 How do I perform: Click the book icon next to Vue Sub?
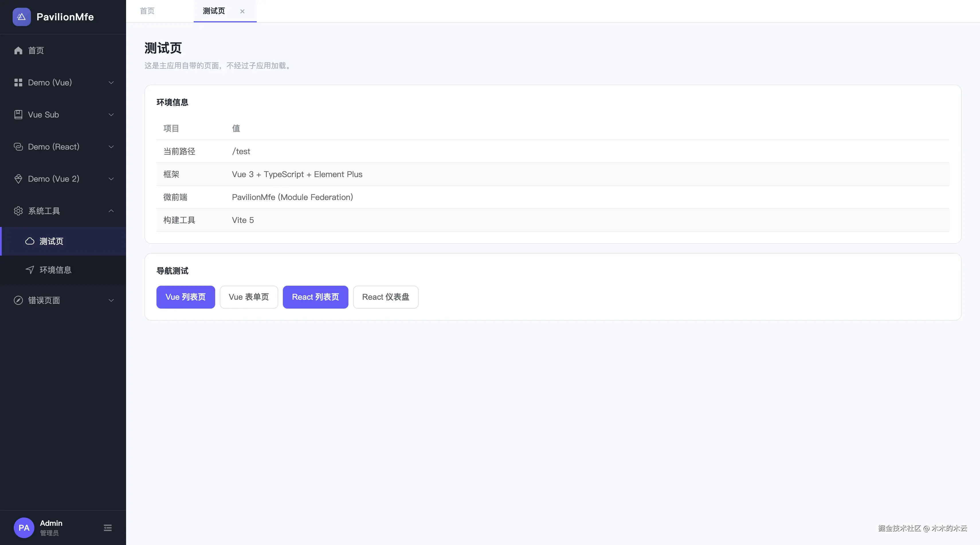pyautogui.click(x=18, y=115)
